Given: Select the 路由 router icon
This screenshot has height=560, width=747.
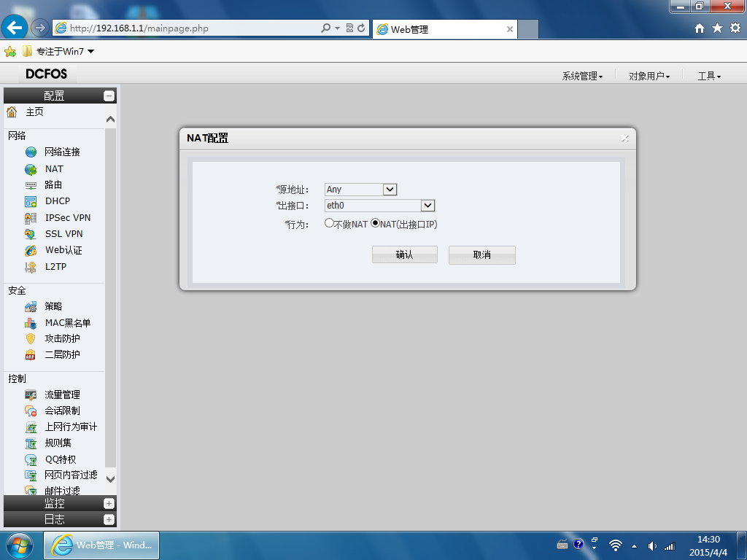Looking at the screenshot, I should pos(31,185).
